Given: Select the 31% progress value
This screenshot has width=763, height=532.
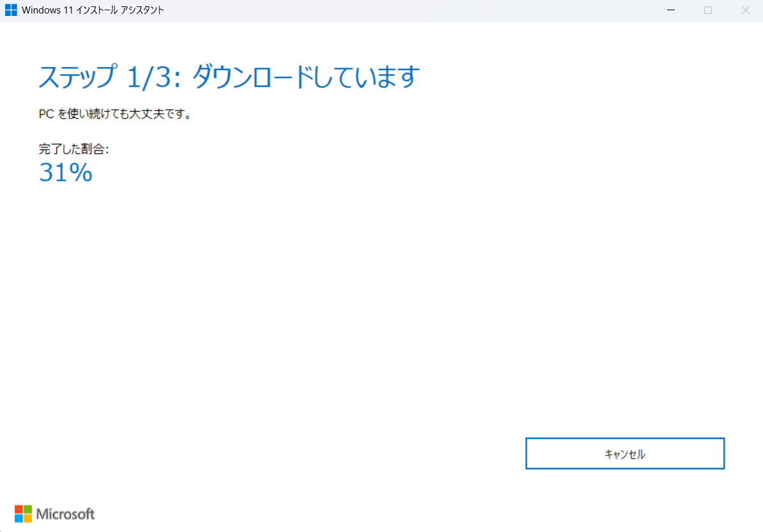Looking at the screenshot, I should click(64, 172).
